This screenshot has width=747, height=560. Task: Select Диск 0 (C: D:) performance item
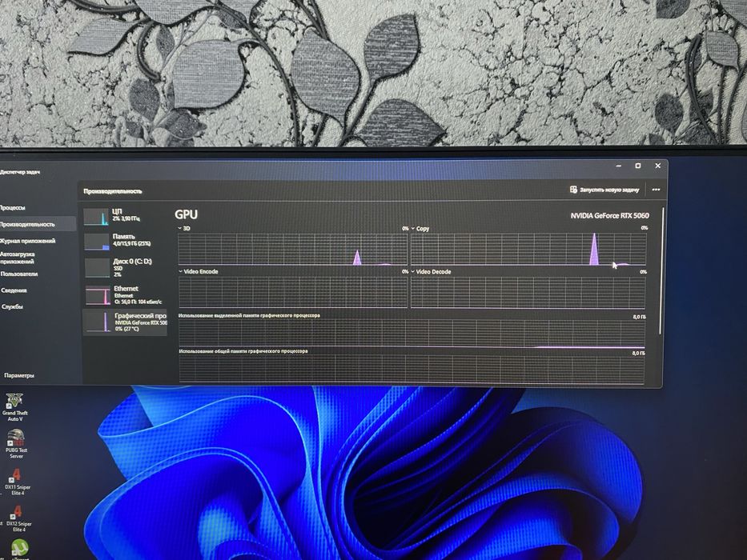point(125,268)
